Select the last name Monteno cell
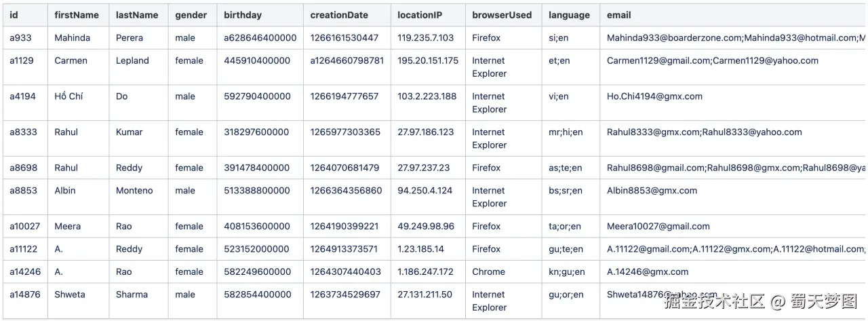Screen dimensions: 868x321 tap(134, 191)
